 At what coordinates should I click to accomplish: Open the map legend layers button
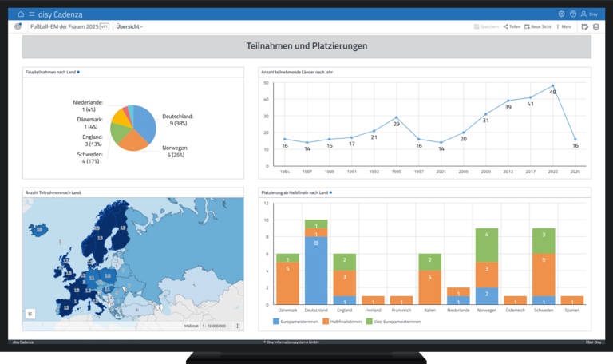point(30,314)
